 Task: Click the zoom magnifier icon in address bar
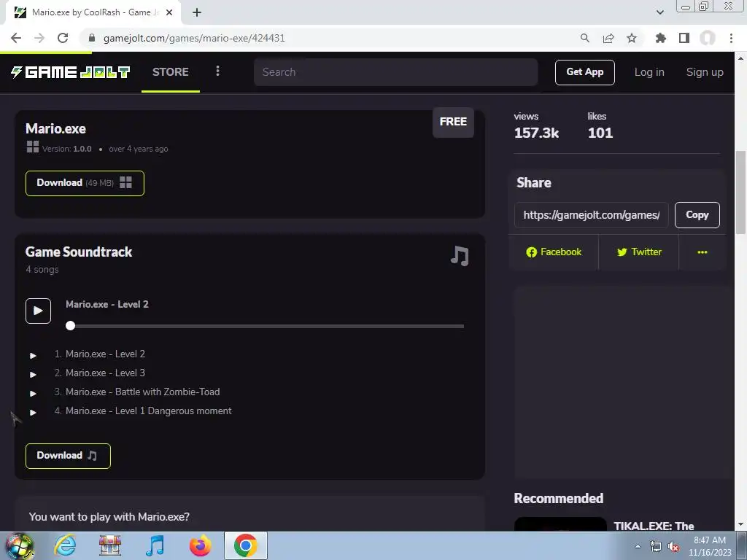[584, 38]
